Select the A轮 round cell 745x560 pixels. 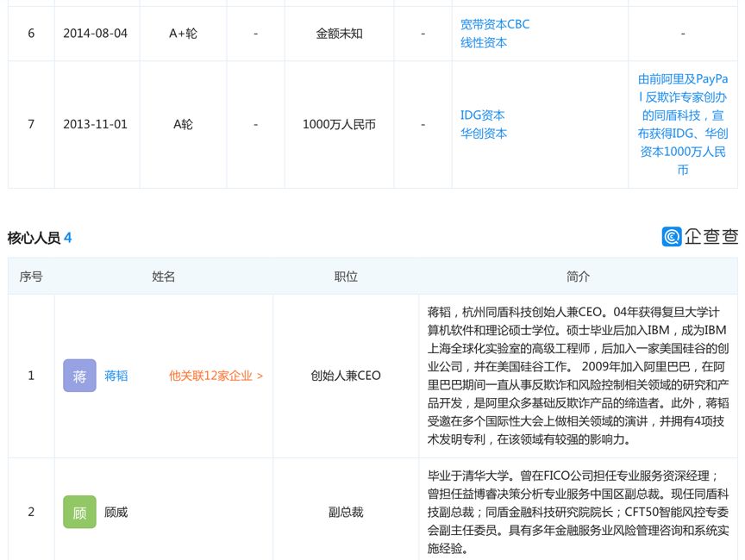pyautogui.click(x=183, y=124)
